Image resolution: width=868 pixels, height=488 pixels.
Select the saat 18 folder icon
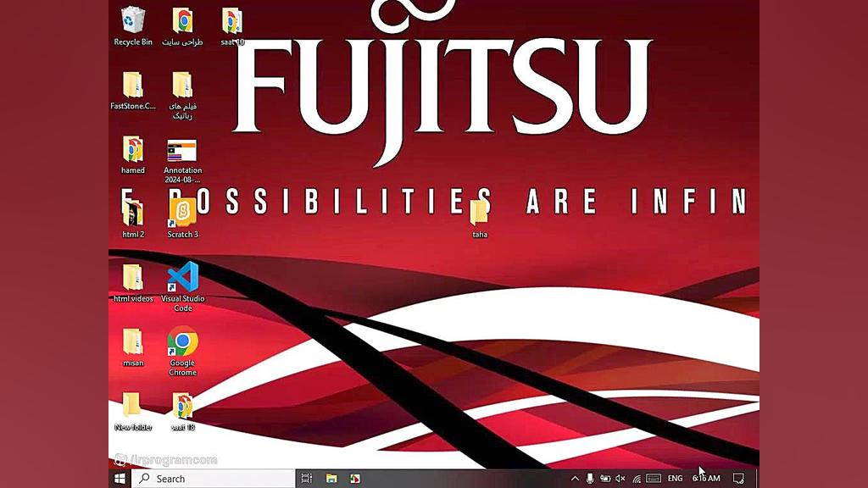click(x=183, y=412)
